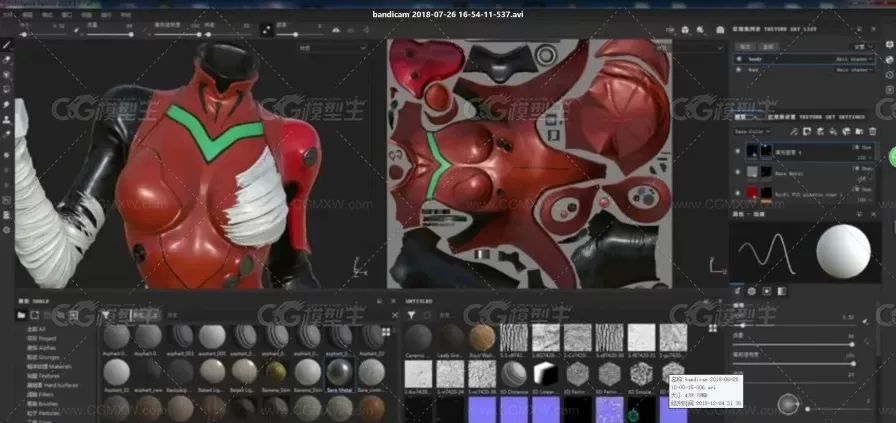Select the Brushes category in shelf
This screenshot has width=896, height=423.
(43, 403)
